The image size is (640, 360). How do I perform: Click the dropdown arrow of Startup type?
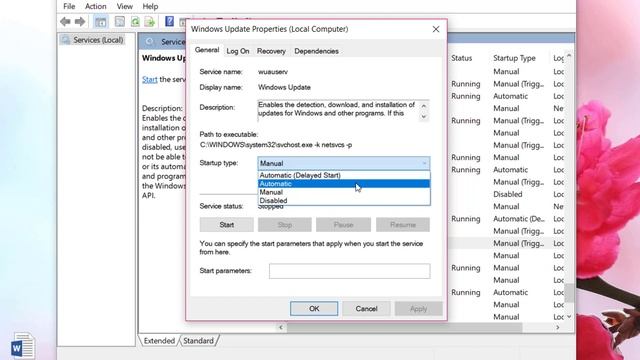[424, 163]
